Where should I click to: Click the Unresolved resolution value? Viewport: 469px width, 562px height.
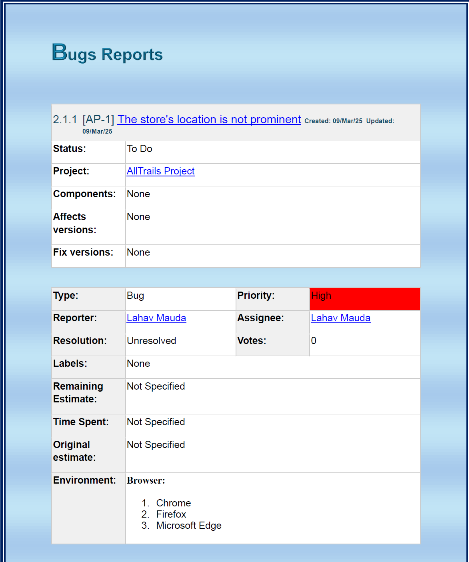click(152, 341)
